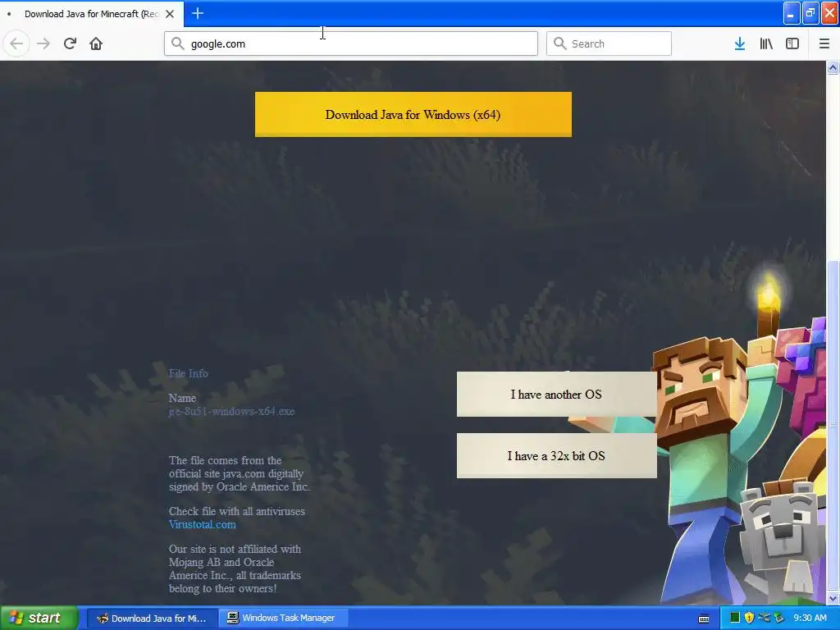This screenshot has width=840, height=630.
Task: Click the scrollbar down arrow
Action: click(833, 598)
